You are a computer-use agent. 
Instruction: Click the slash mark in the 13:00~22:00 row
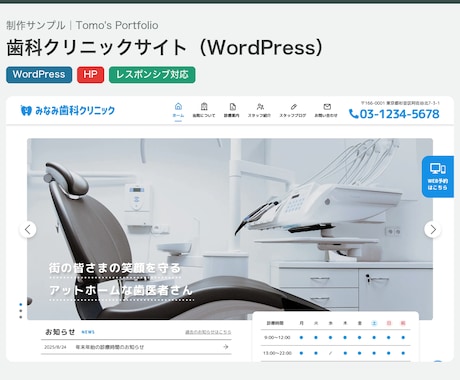(330, 353)
